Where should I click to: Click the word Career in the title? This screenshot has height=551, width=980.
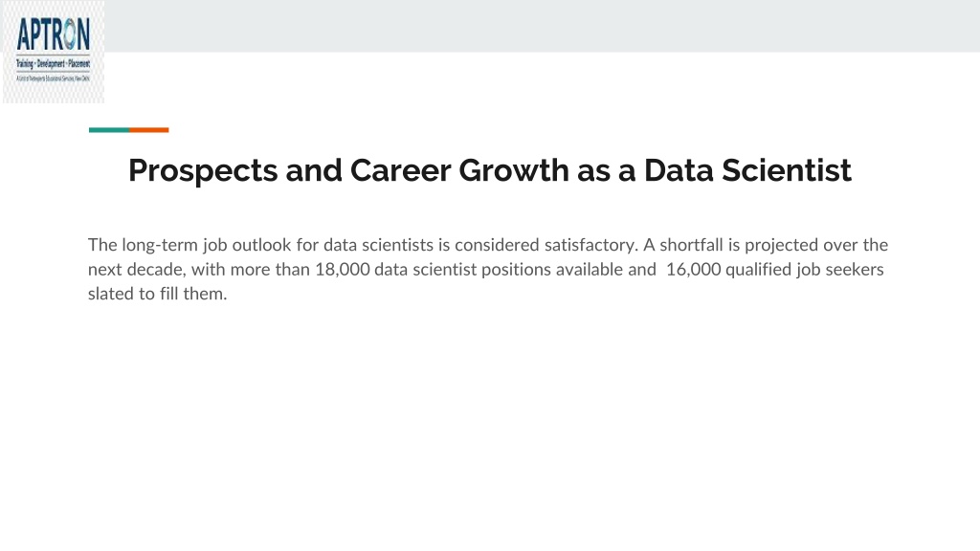(400, 170)
